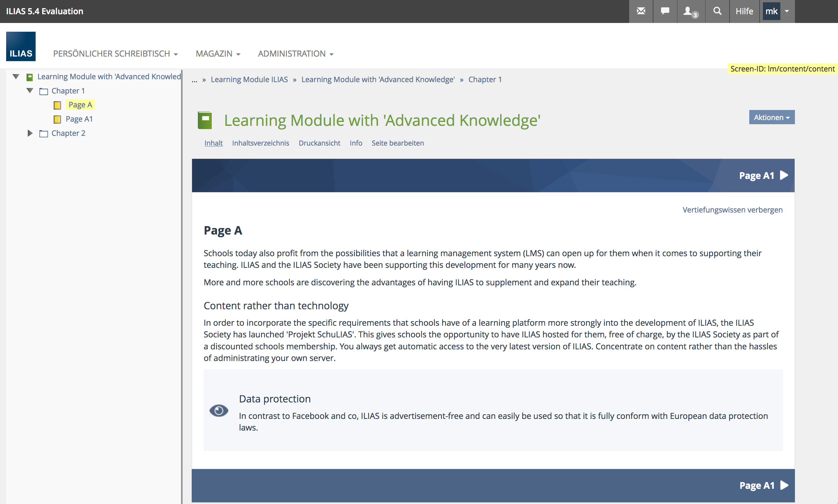Click the green learning module icon in tree
838x504 pixels.
(x=29, y=77)
